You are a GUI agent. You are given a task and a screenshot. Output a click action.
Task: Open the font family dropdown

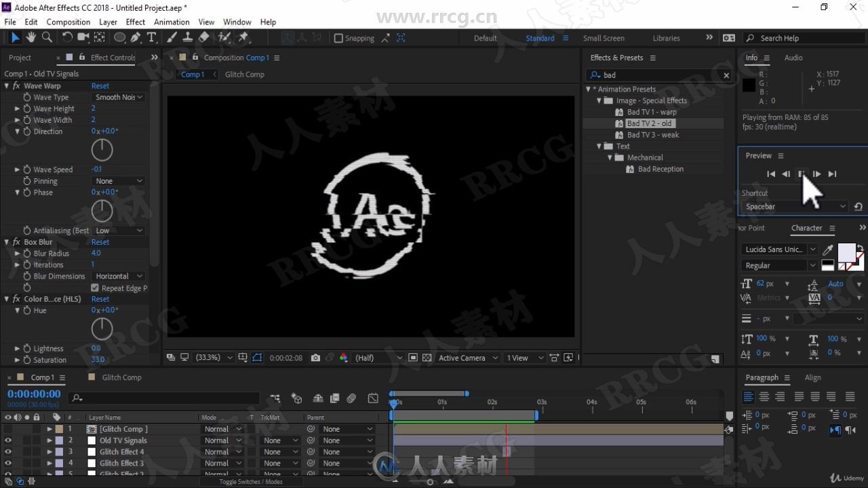(x=780, y=249)
